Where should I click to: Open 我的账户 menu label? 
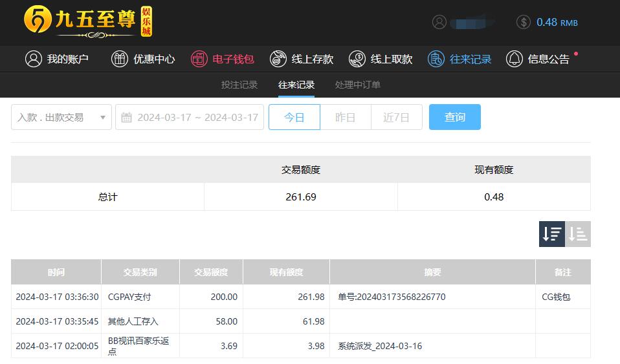pyautogui.click(x=67, y=59)
